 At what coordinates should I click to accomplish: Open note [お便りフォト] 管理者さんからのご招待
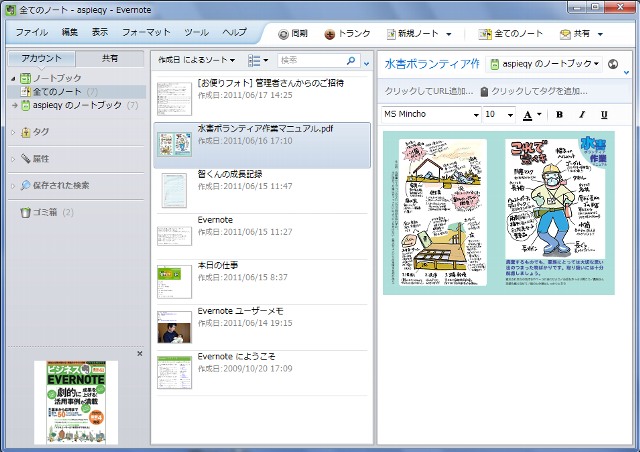click(x=262, y=99)
